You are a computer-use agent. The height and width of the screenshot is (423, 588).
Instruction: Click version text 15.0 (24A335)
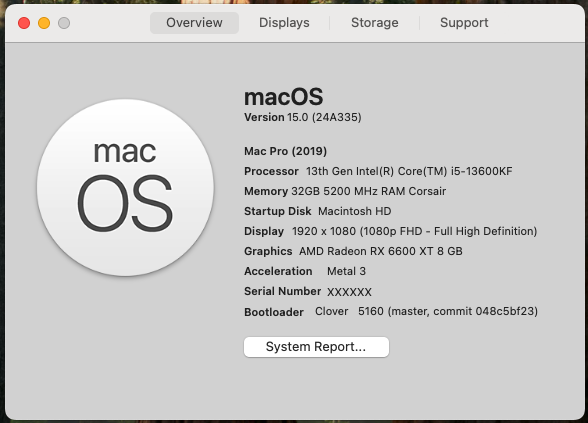(x=324, y=117)
